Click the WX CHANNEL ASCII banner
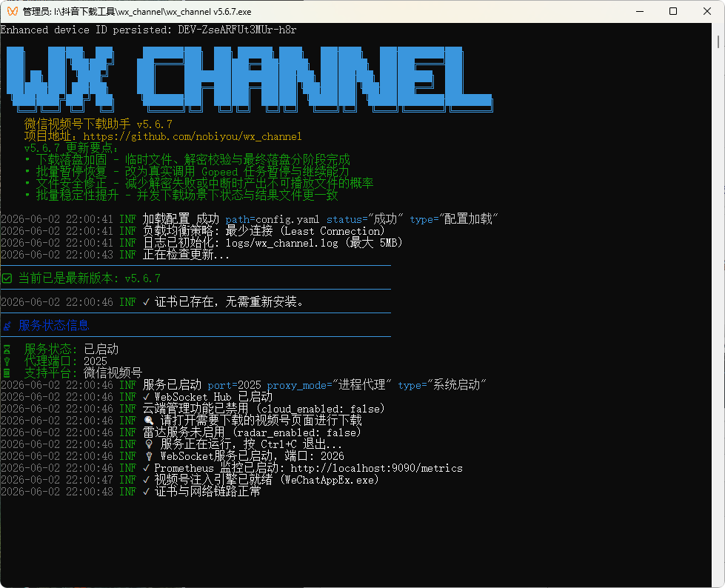Image resolution: width=725 pixels, height=588 pixels. [x=250, y=78]
